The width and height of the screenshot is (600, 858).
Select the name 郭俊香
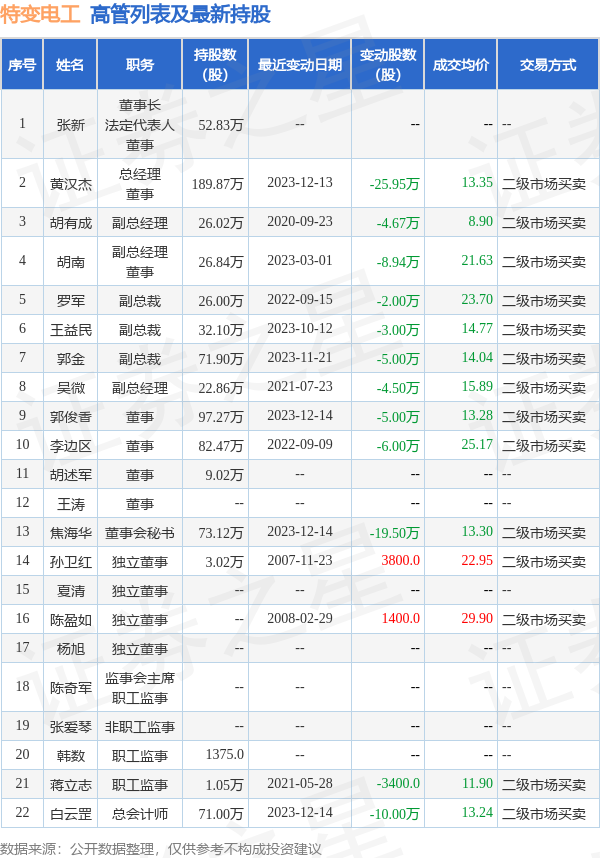71,416
